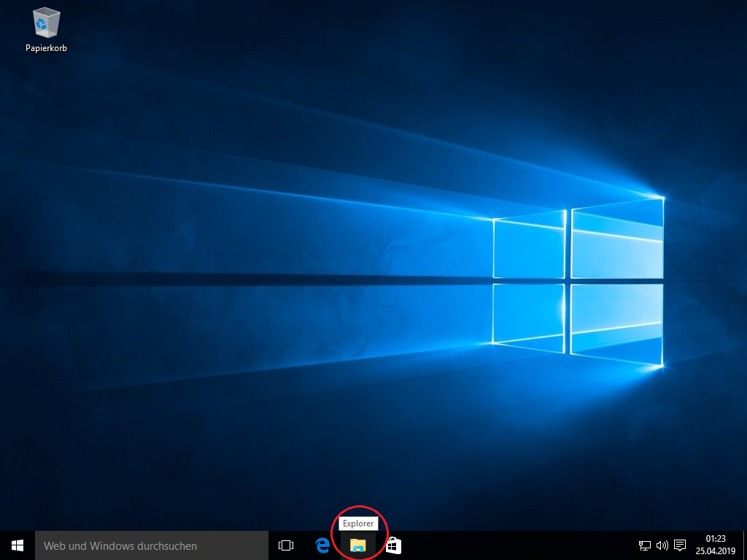Image resolution: width=747 pixels, height=560 pixels.
Task: Click the 'Web und Windows durchsuchen' search box
Action: 146,545
